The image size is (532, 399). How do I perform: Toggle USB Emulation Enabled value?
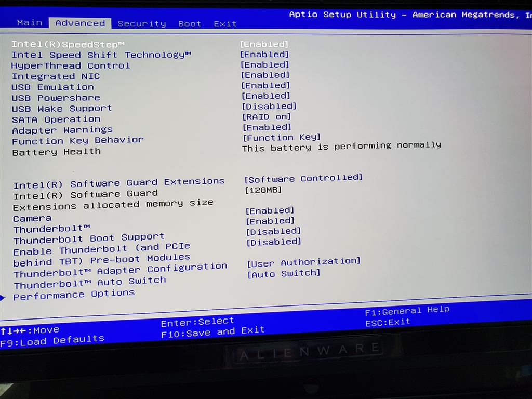tap(265, 85)
